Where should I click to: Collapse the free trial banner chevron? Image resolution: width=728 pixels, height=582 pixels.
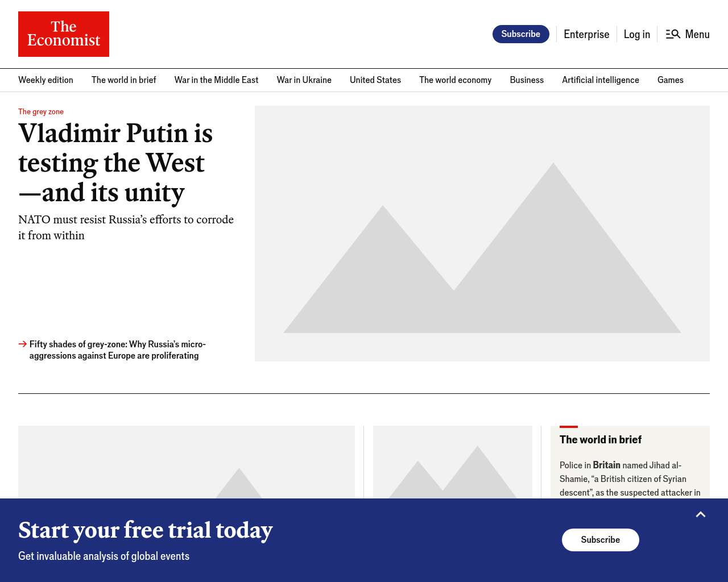click(x=701, y=514)
